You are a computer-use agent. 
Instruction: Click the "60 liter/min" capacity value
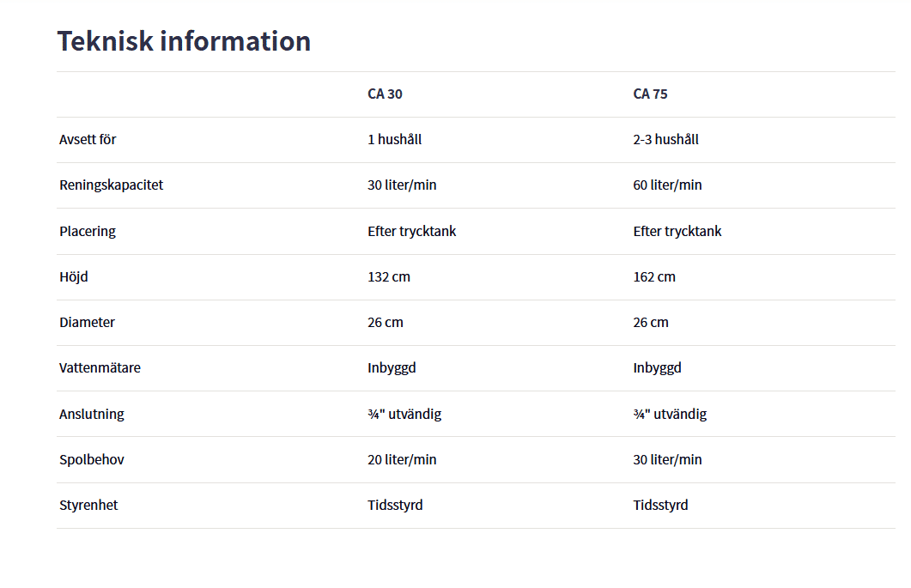(667, 185)
